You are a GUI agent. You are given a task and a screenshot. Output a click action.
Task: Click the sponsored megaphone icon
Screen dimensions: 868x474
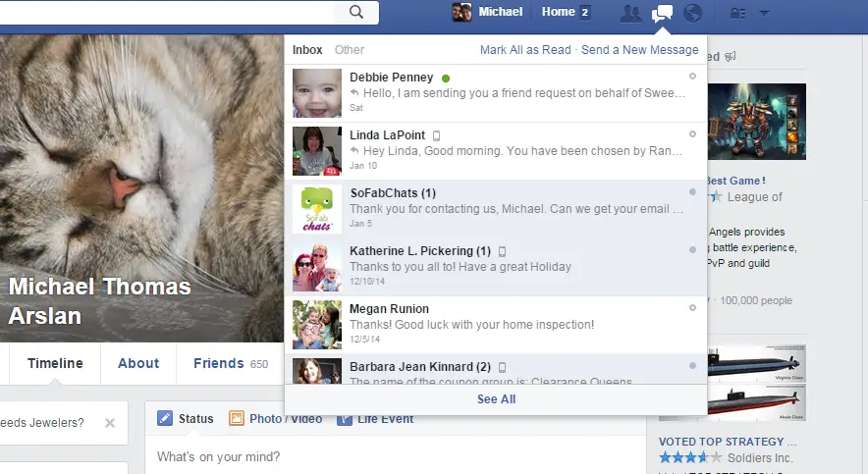click(731, 56)
